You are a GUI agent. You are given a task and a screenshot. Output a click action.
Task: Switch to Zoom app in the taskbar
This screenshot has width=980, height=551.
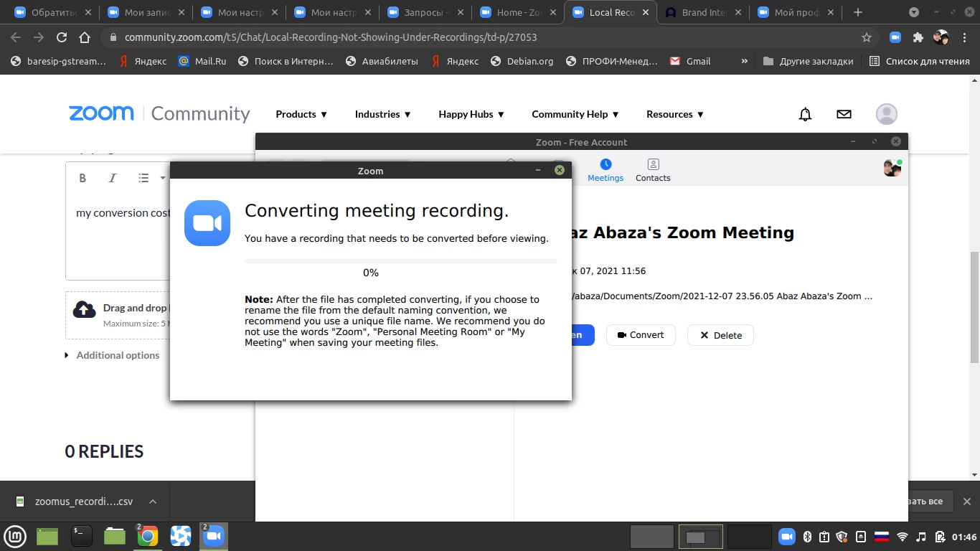(213, 536)
